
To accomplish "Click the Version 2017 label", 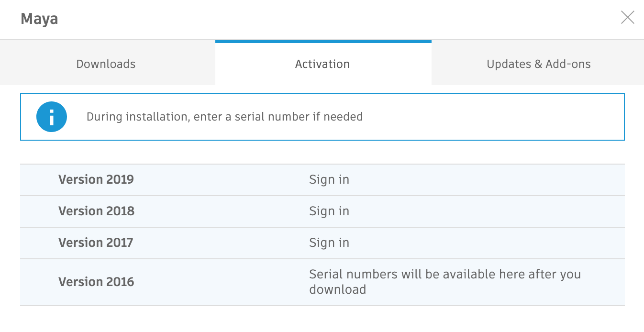I will tap(96, 243).
